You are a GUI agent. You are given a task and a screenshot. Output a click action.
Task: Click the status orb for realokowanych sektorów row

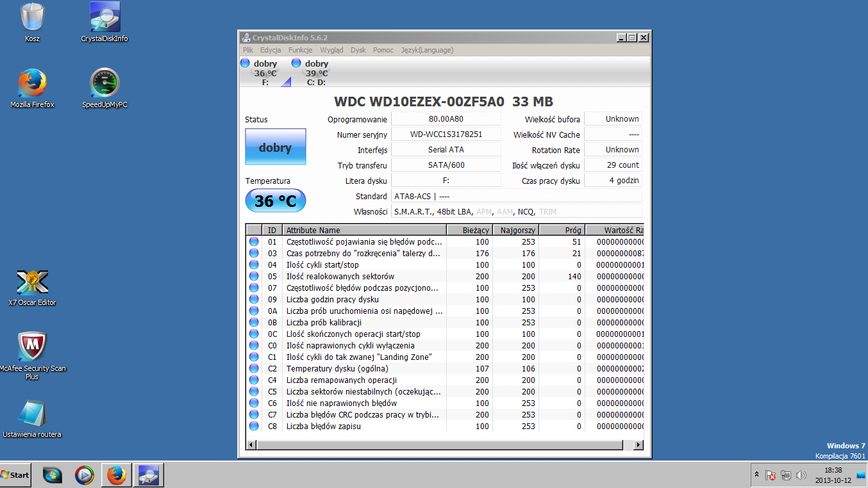(x=254, y=277)
